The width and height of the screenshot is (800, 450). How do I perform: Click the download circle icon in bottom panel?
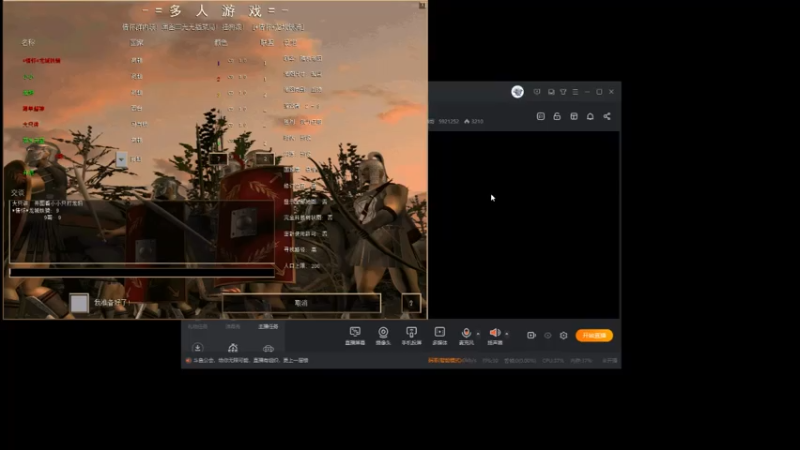(197, 348)
